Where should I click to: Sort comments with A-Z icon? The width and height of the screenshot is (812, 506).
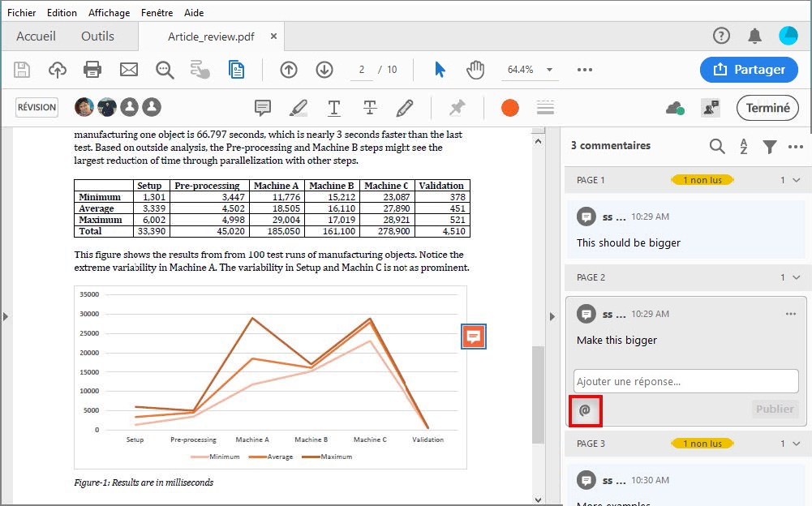(x=744, y=147)
